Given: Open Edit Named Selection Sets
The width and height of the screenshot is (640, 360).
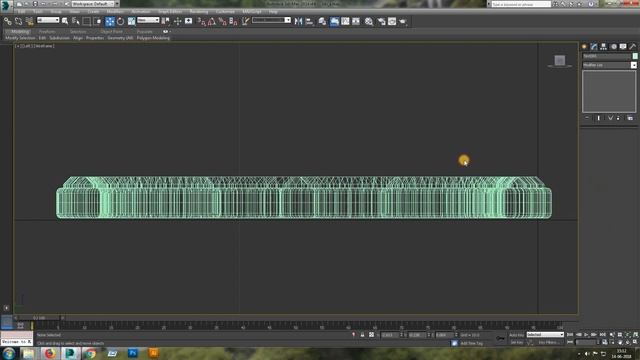Looking at the screenshot, I should click(x=245, y=21).
